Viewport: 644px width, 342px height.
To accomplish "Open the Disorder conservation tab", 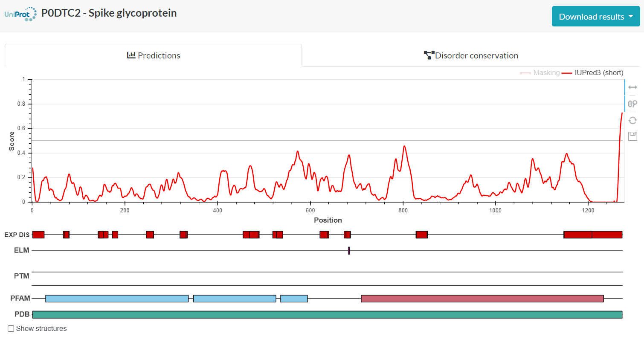I will tap(471, 55).
